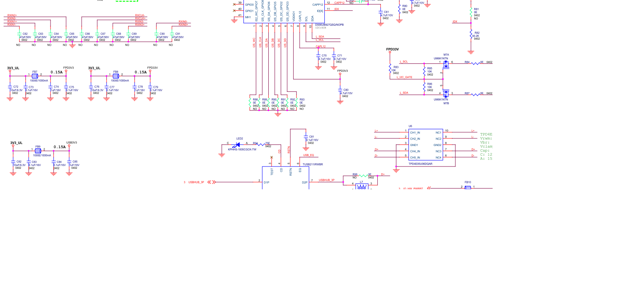644x308 pixels.
Task: Select capacitor C70 symbol
Action: 318,56
